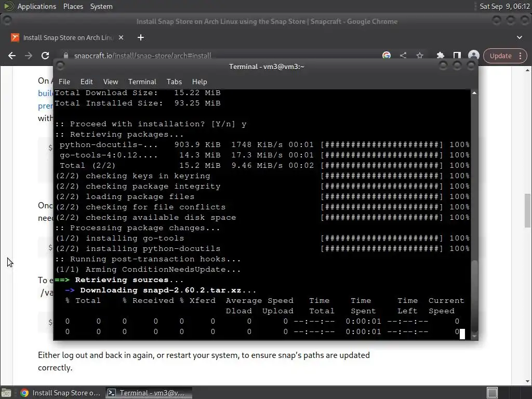Open the Applications menu
The width and height of the screenshot is (532, 399).
coord(37,6)
